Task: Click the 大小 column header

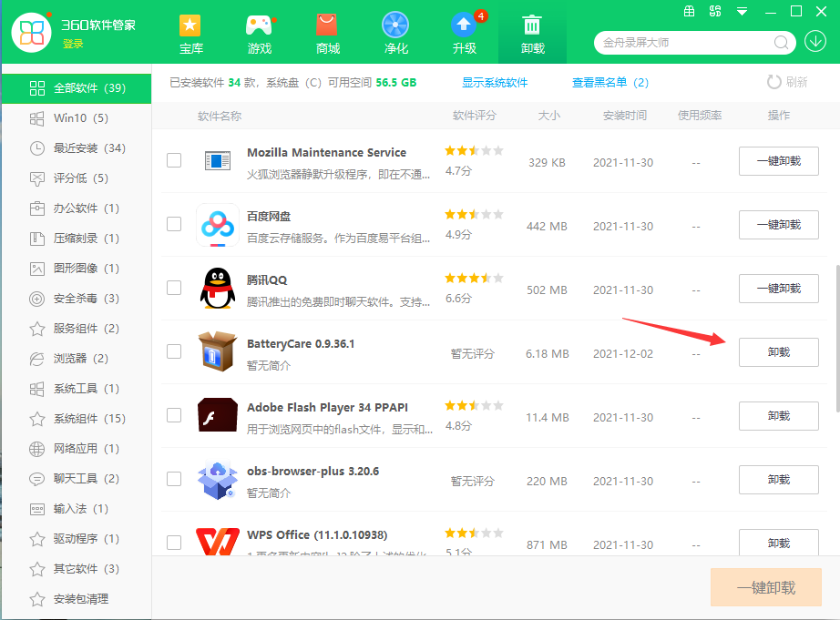Action: pyautogui.click(x=549, y=115)
